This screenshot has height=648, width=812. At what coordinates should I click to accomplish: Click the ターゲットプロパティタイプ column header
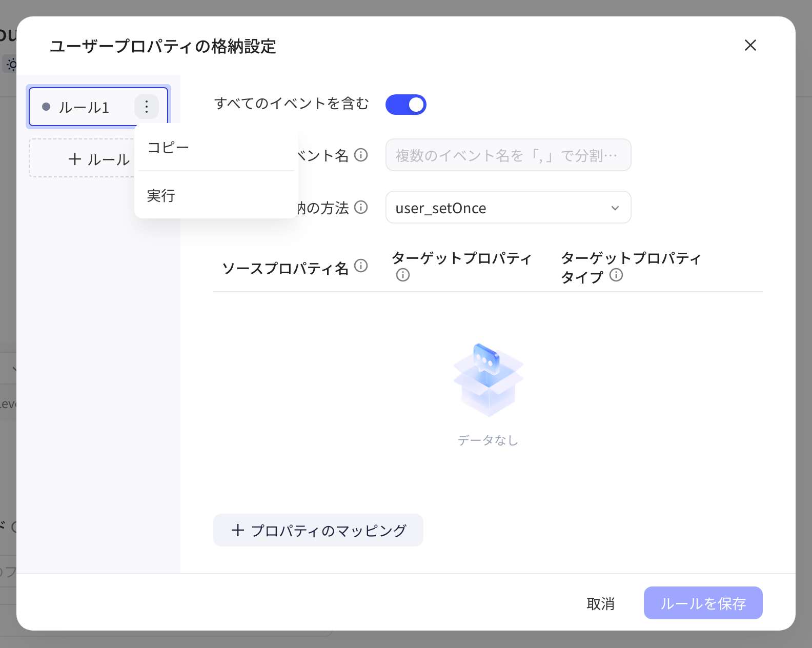click(x=631, y=267)
